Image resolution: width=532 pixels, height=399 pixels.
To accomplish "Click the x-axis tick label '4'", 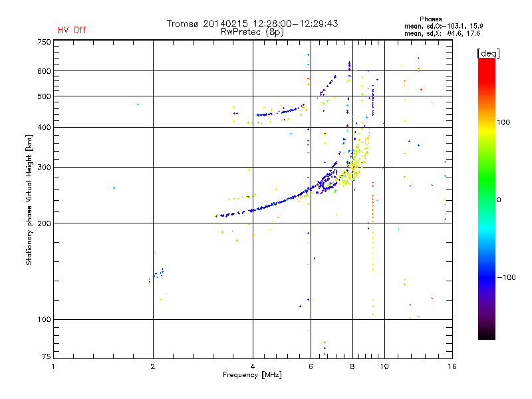I will 253,366.
